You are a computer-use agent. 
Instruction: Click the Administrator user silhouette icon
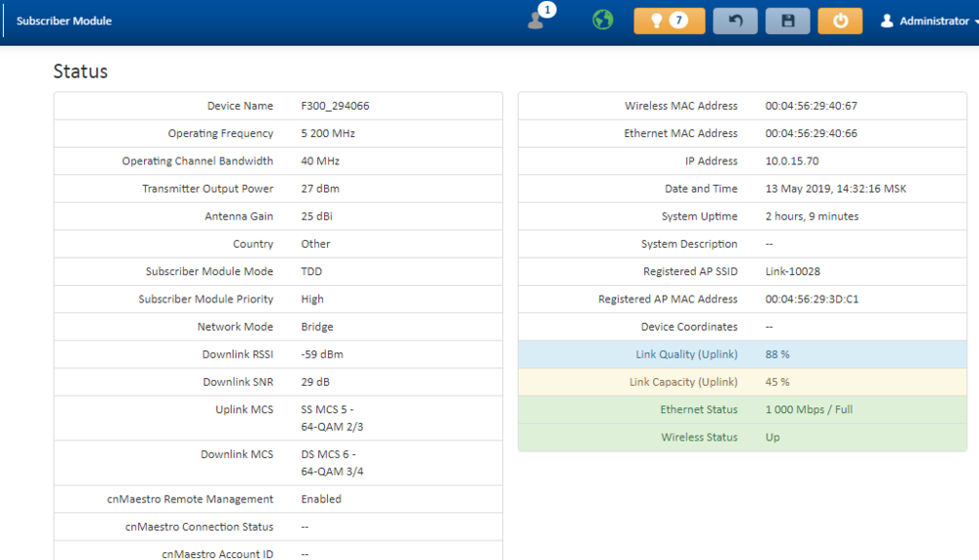(x=887, y=21)
